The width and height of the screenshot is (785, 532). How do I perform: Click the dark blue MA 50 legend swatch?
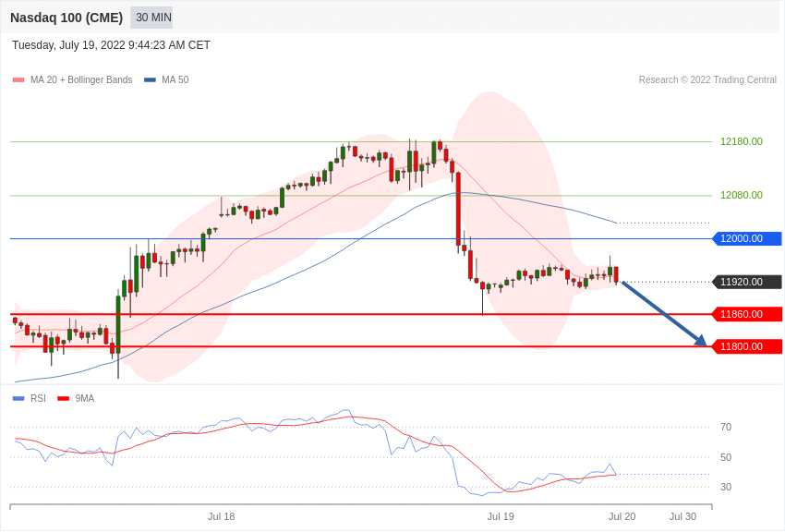[151, 80]
